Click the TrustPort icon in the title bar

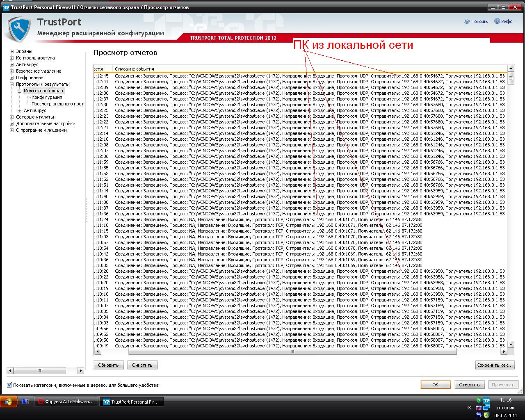pyautogui.click(x=6, y=7)
